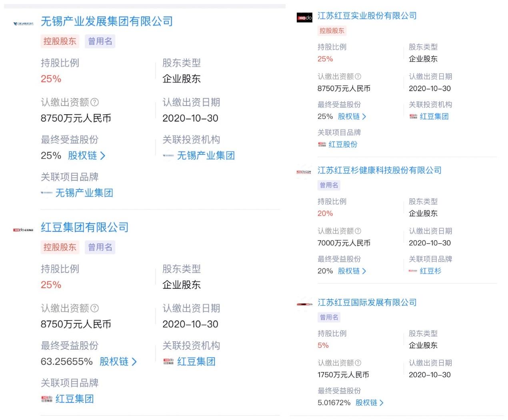508x420 pixels.
Task: Click logo beside 红豆杉 brand
Action: (x=413, y=271)
